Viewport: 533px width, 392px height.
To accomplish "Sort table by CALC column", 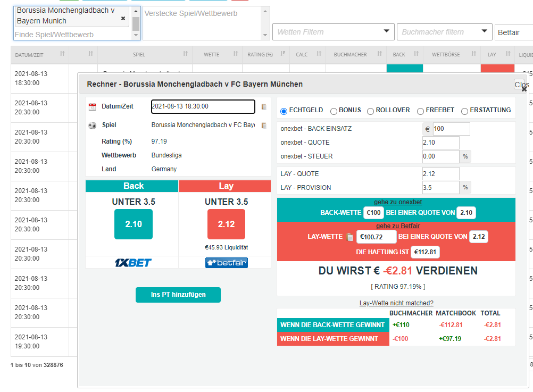I will [x=319, y=54].
